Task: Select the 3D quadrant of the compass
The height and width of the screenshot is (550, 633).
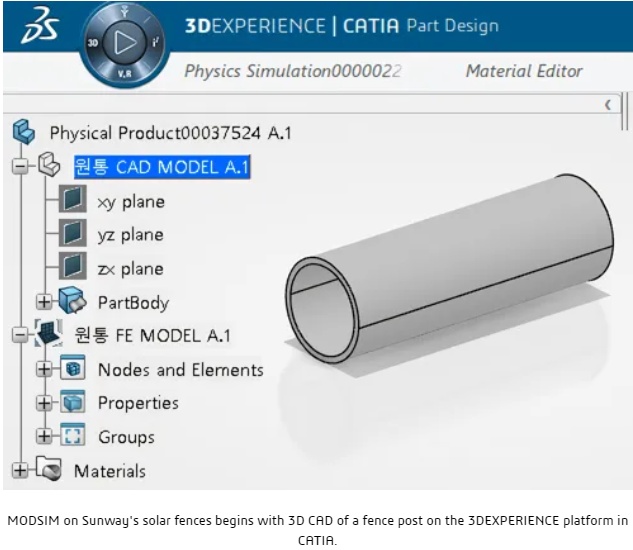Action: (93, 43)
